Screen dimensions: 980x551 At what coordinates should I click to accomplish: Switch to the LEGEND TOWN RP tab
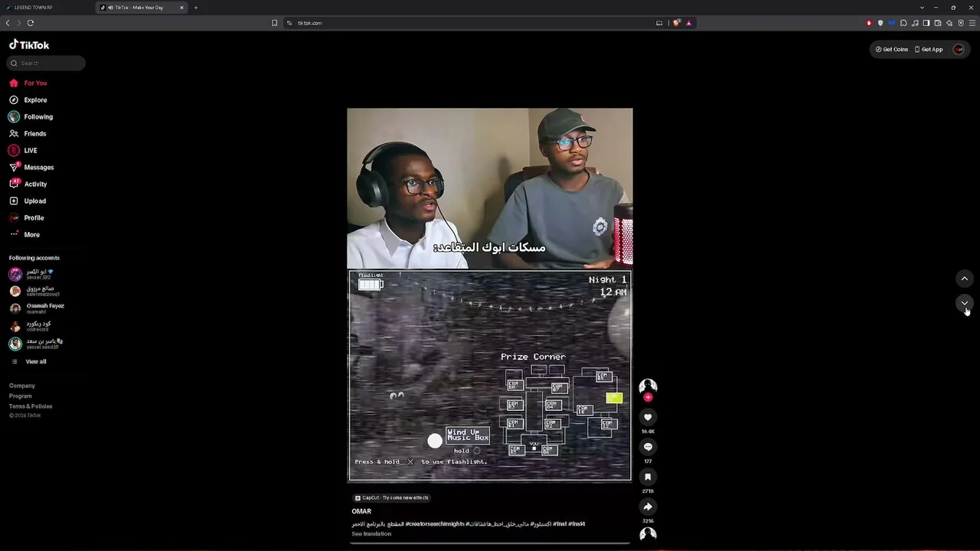tap(47, 8)
